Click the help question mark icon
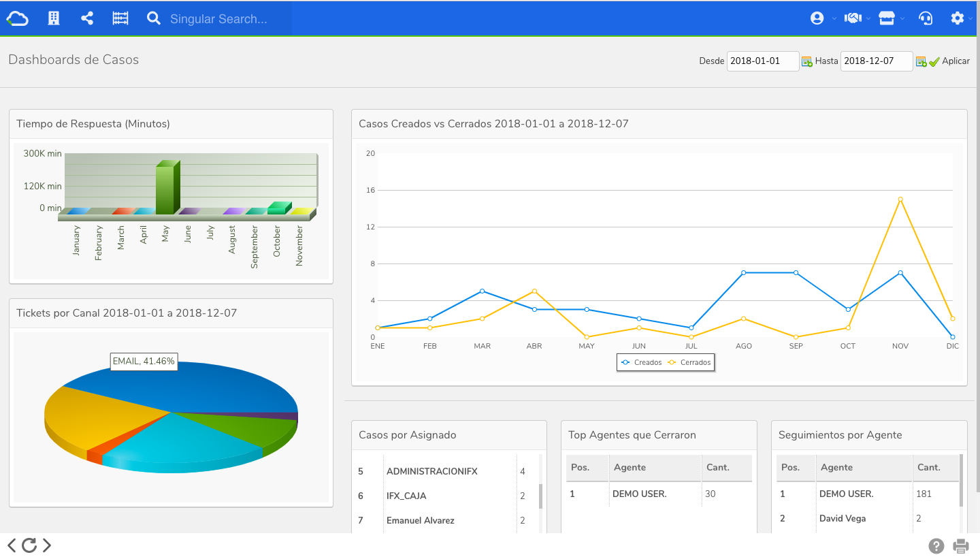 [936, 545]
